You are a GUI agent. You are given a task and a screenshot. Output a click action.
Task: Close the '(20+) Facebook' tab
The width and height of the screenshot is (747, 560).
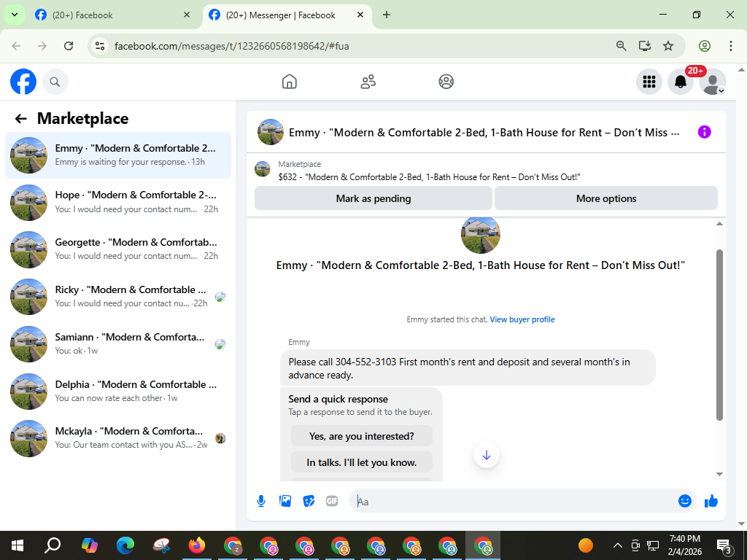pos(187,15)
